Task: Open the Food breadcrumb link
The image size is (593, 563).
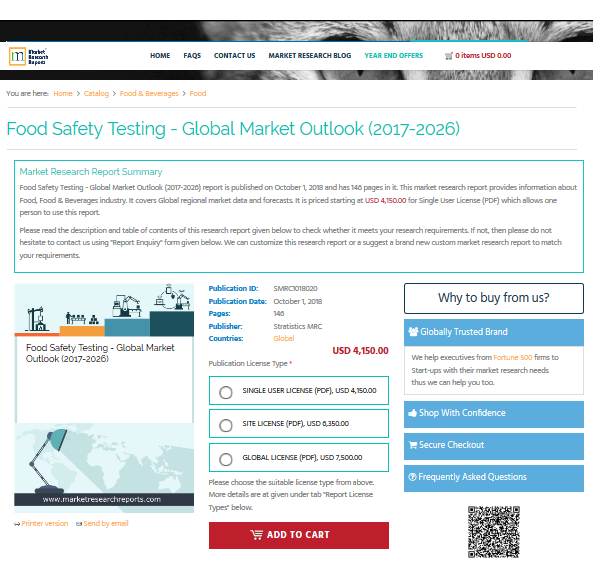Action: pos(198,93)
